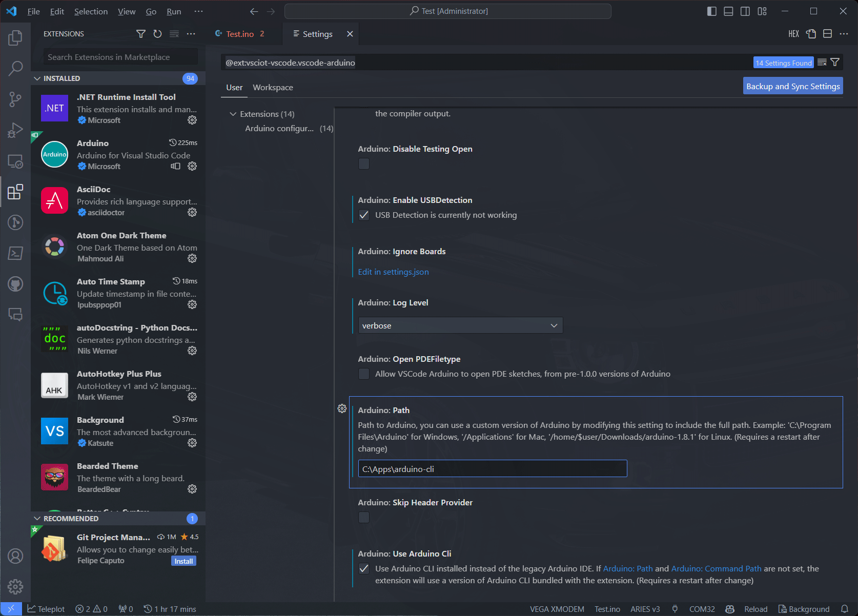This screenshot has width=858, height=616.
Task: Open manage gear for Arduino extension
Action: pyautogui.click(x=192, y=166)
